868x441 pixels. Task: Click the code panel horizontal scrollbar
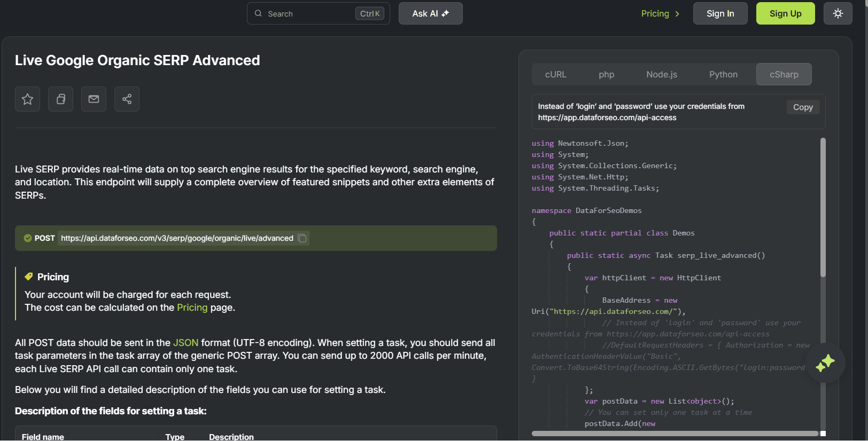click(675, 434)
